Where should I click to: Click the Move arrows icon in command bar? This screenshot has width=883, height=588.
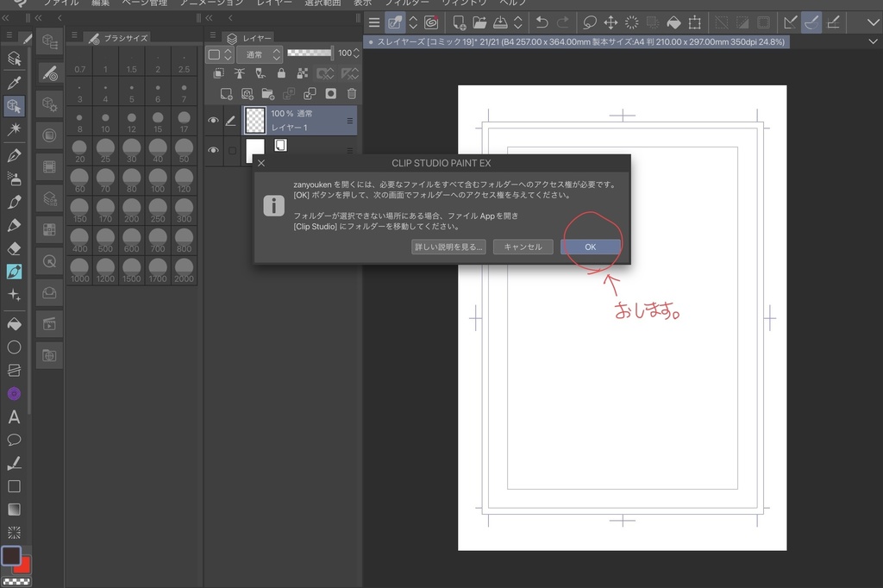[x=611, y=22]
